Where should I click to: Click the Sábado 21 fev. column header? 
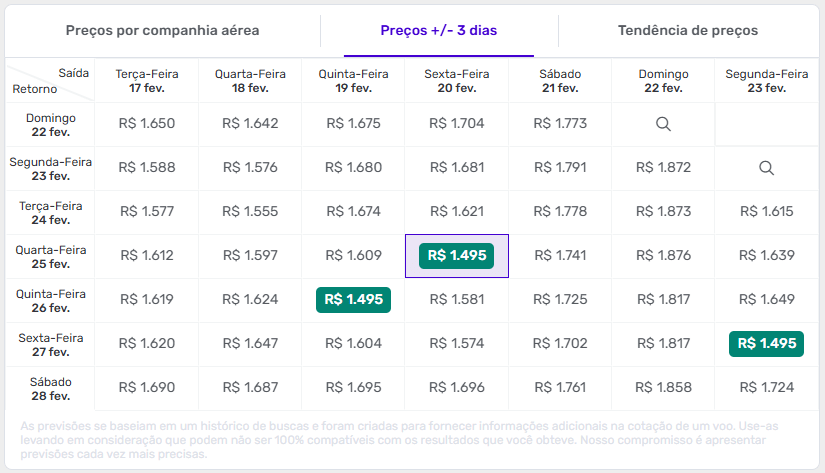[560, 81]
